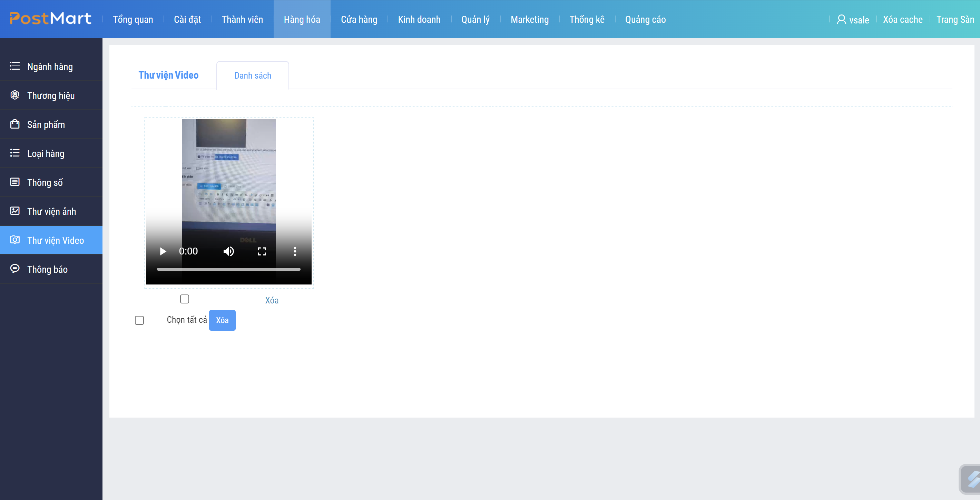
Task: Click Xóa cache in the header
Action: tap(902, 19)
